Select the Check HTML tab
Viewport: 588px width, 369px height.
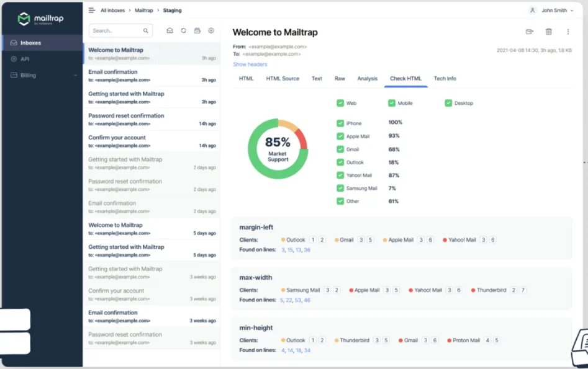click(x=405, y=79)
